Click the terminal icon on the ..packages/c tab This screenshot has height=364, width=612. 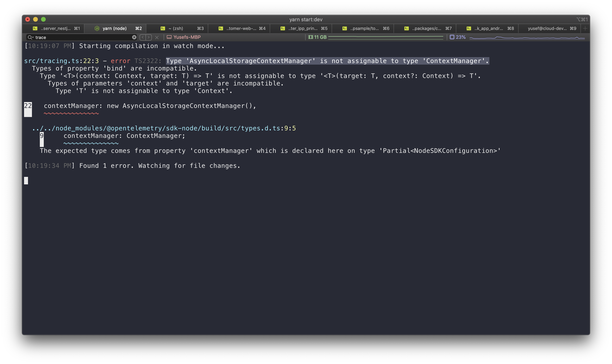(x=406, y=28)
